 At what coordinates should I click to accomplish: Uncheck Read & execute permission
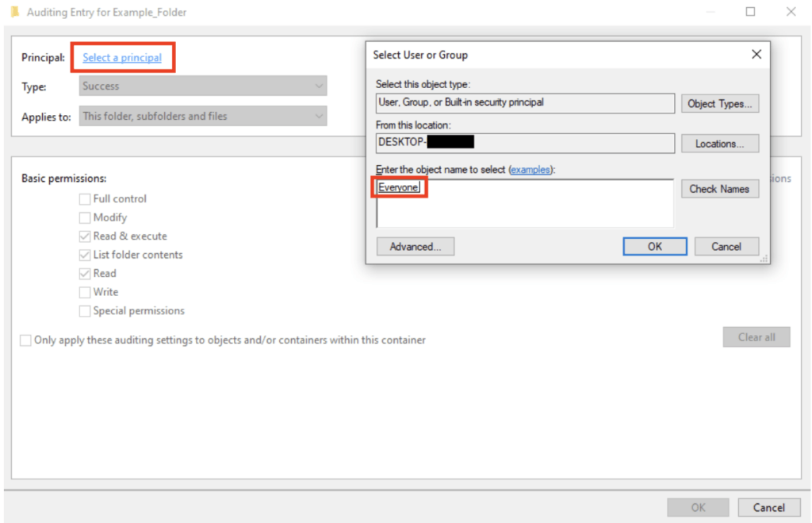pos(84,236)
